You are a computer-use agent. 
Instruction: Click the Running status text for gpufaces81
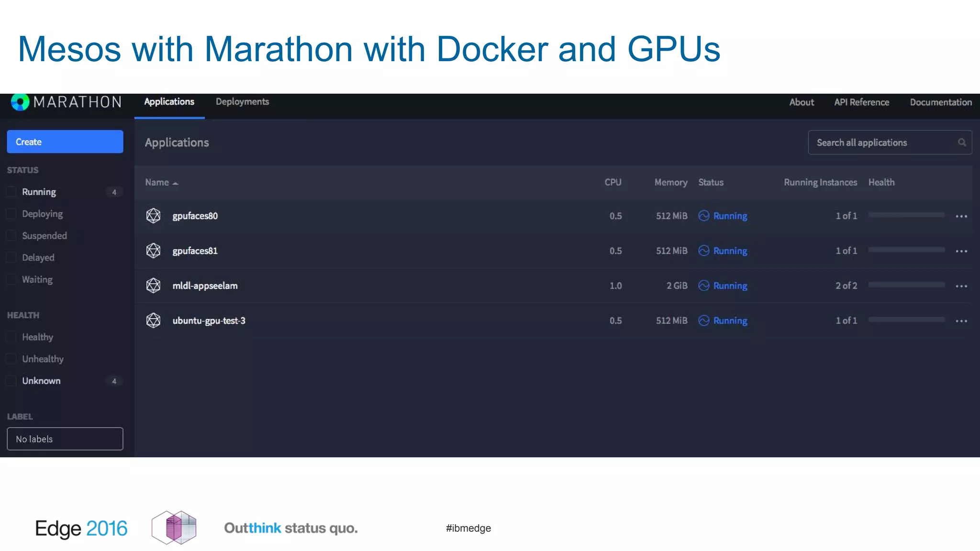pos(730,251)
